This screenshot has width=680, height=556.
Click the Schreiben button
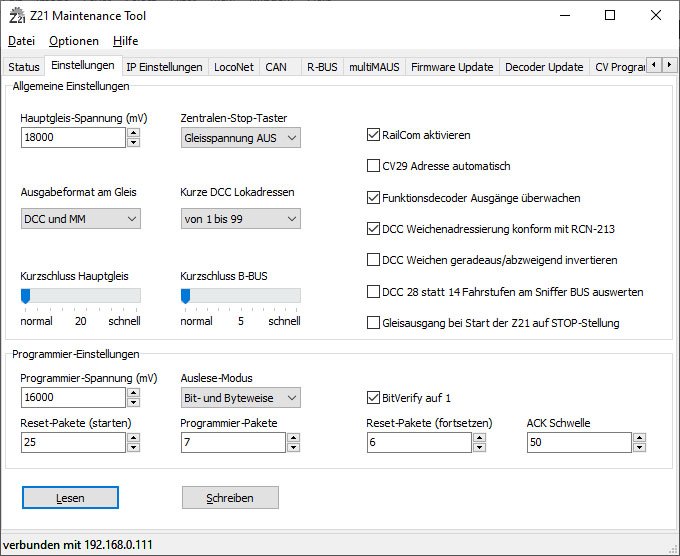230,497
